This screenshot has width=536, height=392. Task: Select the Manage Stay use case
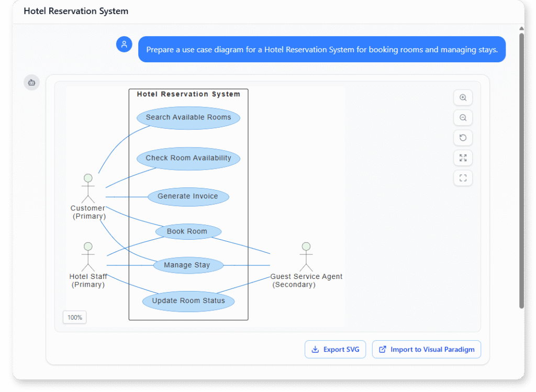(x=188, y=265)
